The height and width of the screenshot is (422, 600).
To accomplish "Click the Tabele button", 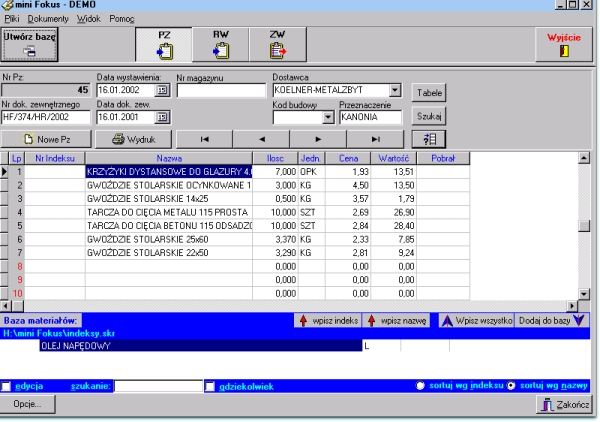I will [x=429, y=93].
